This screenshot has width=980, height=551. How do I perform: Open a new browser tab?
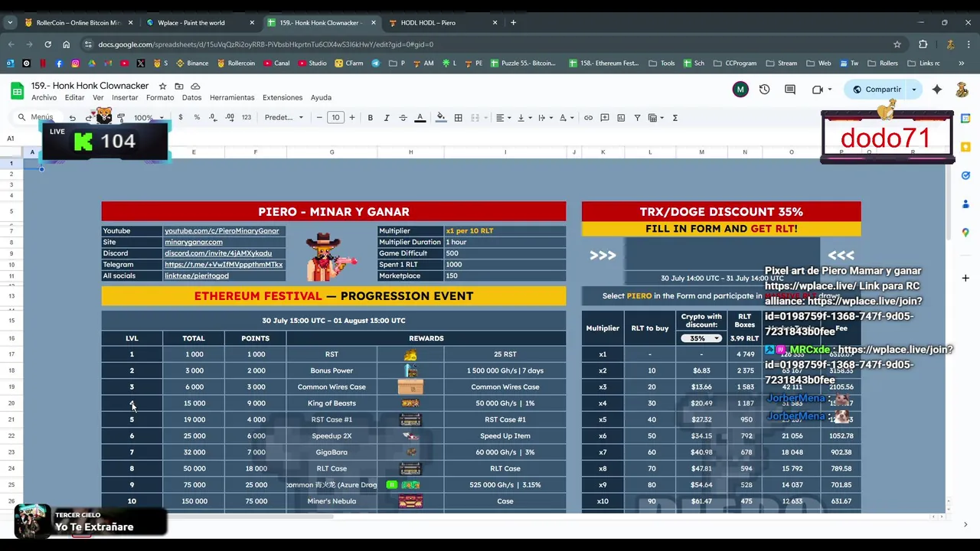(513, 23)
